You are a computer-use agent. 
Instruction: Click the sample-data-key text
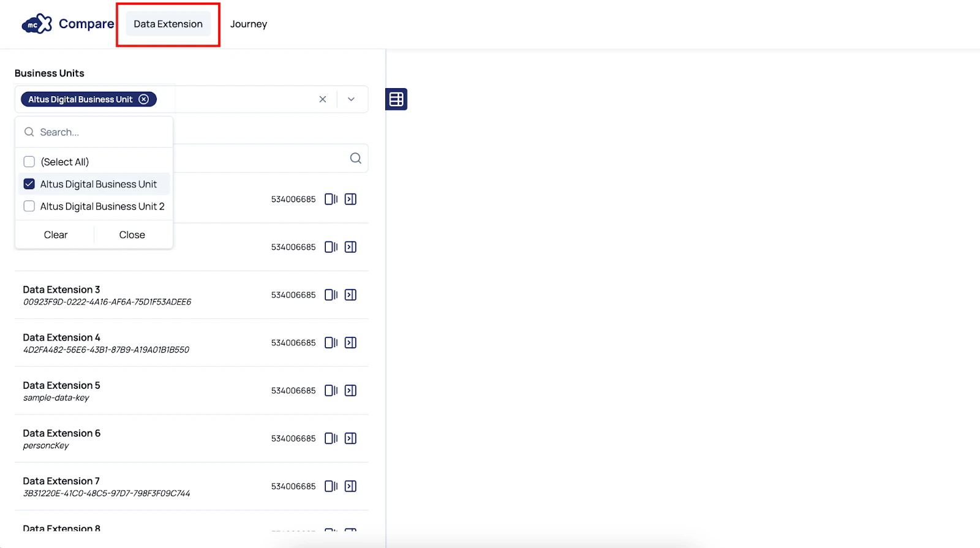(x=56, y=397)
